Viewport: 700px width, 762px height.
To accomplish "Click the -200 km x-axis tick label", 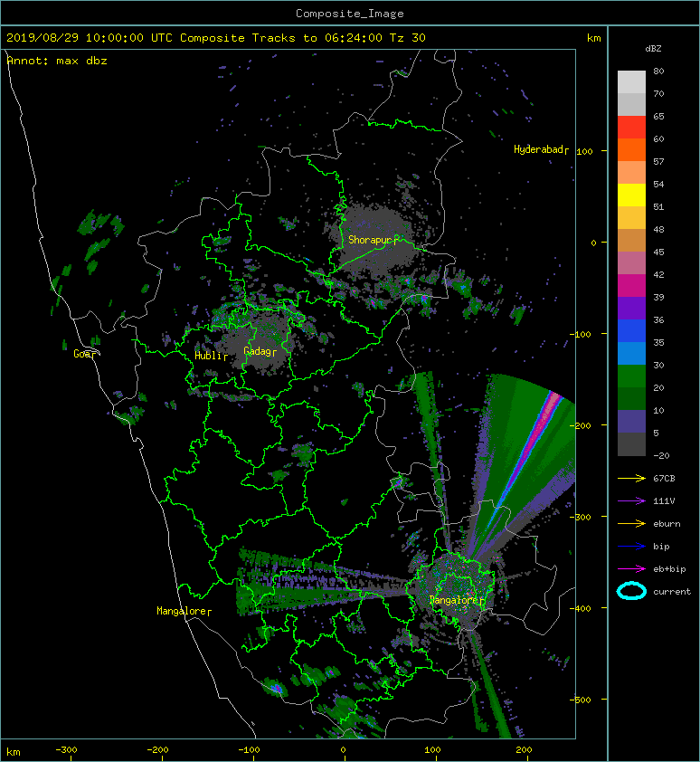I will point(157,750).
